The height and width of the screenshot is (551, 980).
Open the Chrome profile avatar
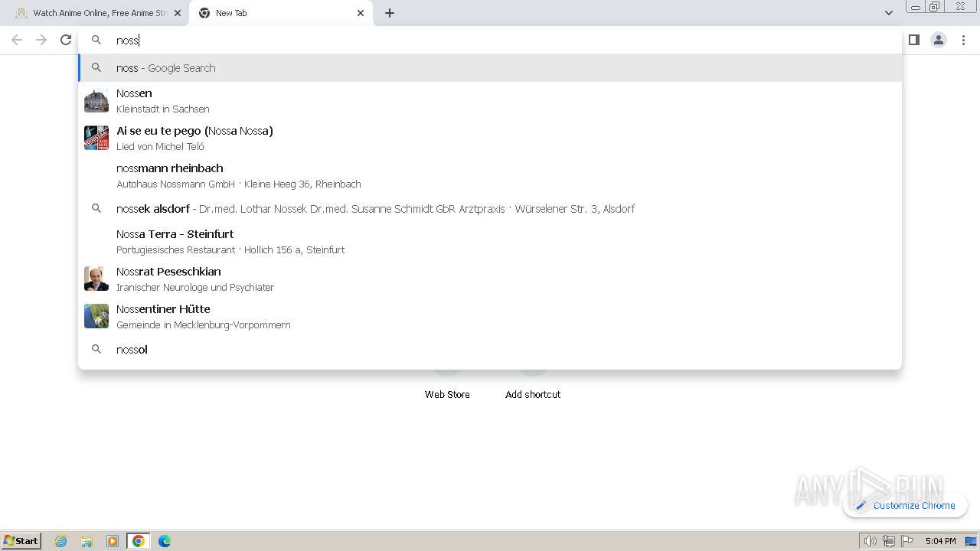coord(939,40)
